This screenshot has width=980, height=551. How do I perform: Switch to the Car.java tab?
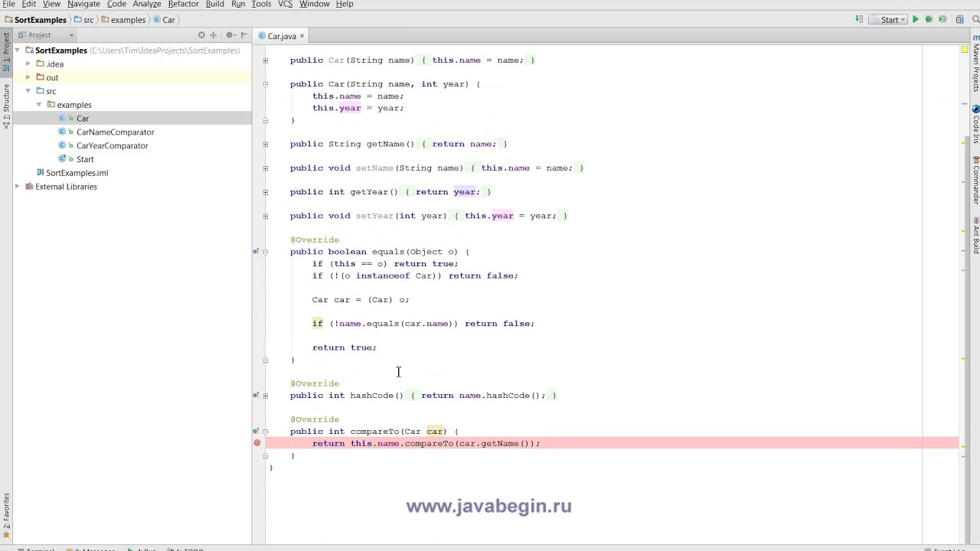click(x=282, y=36)
